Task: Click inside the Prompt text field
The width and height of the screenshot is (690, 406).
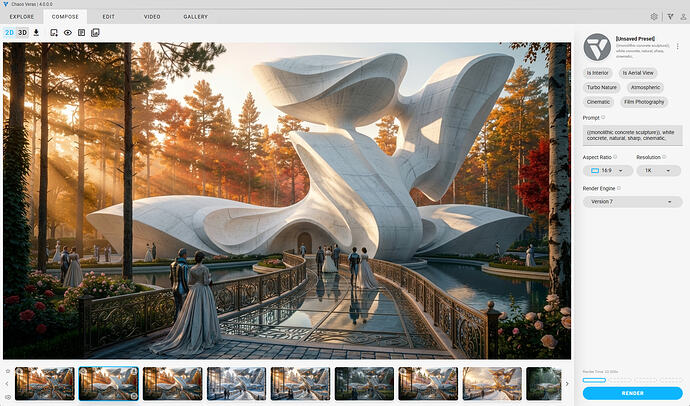Action: pyautogui.click(x=632, y=135)
